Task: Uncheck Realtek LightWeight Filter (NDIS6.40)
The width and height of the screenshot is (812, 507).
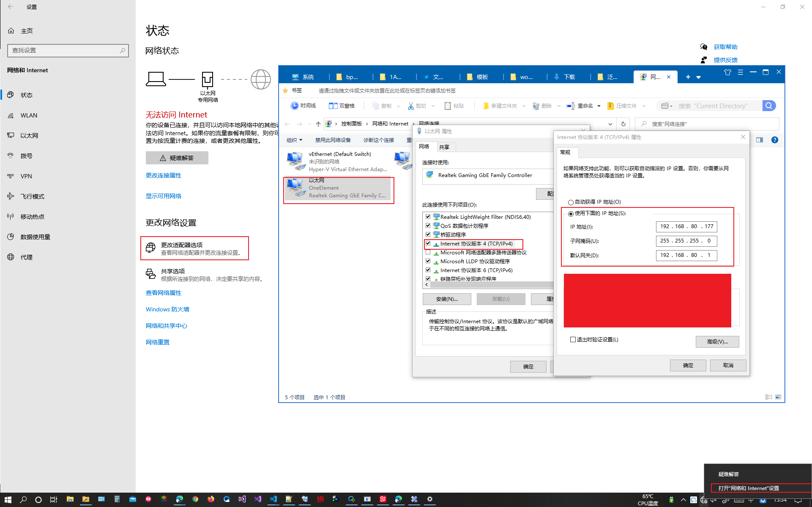Action: click(428, 217)
